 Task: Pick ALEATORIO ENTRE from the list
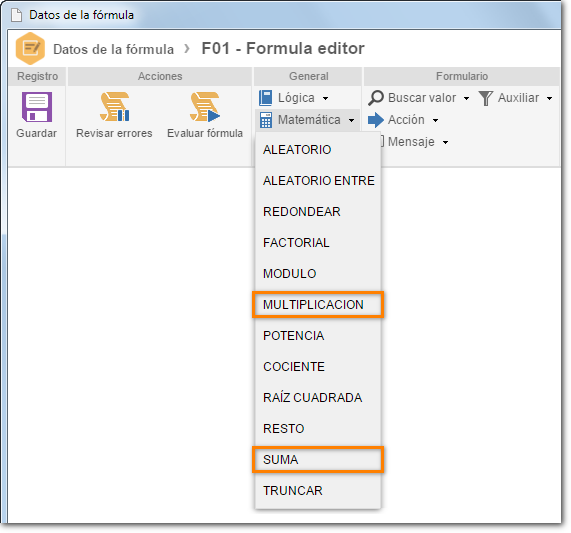318,181
